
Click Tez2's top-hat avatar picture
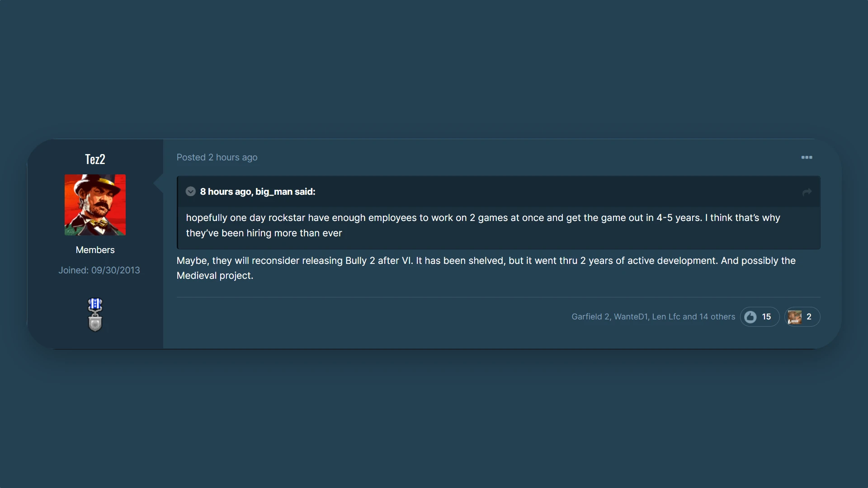pyautogui.click(x=95, y=205)
